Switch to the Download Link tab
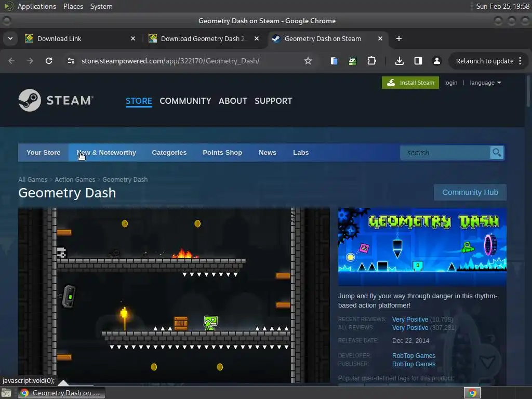The height and width of the screenshot is (399, 532). (x=81, y=38)
